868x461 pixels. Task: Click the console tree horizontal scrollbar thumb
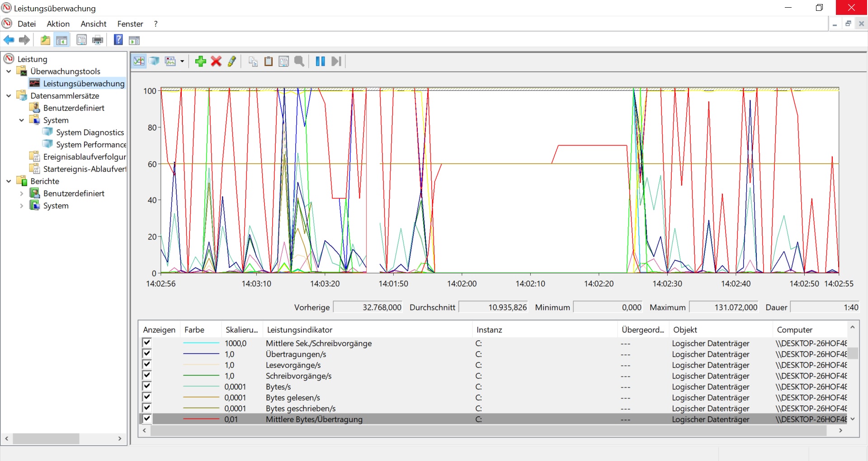click(x=46, y=439)
